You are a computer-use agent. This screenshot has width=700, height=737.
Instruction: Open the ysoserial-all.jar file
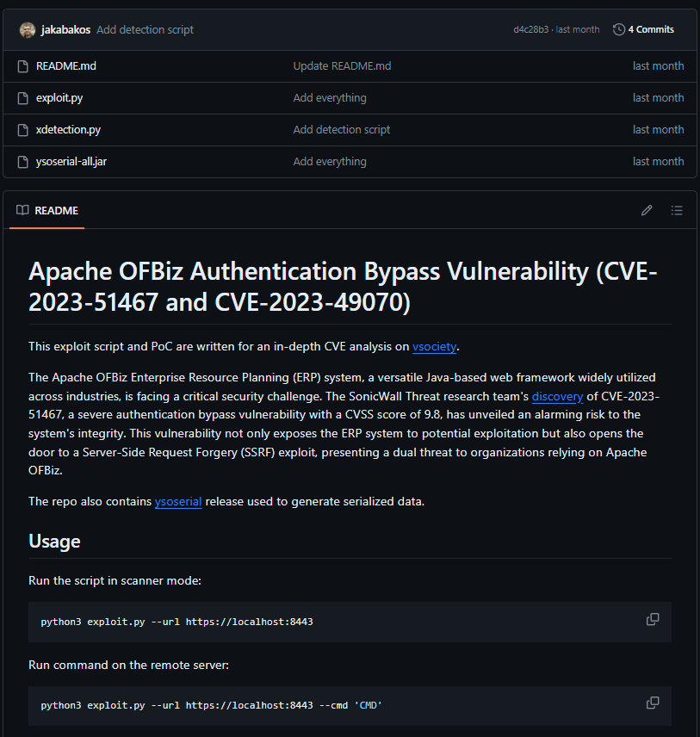(71, 162)
